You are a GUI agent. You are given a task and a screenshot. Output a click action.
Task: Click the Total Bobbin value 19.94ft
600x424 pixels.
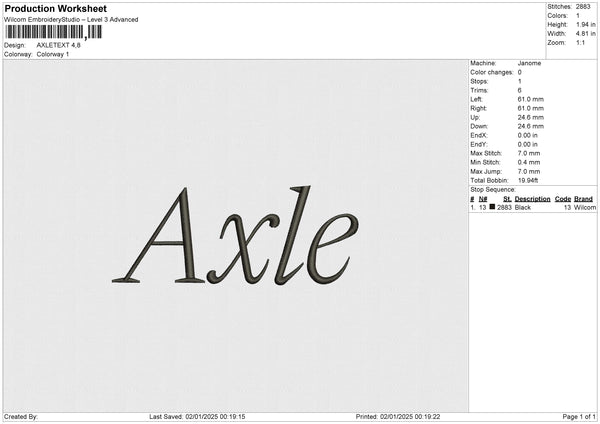528,180
